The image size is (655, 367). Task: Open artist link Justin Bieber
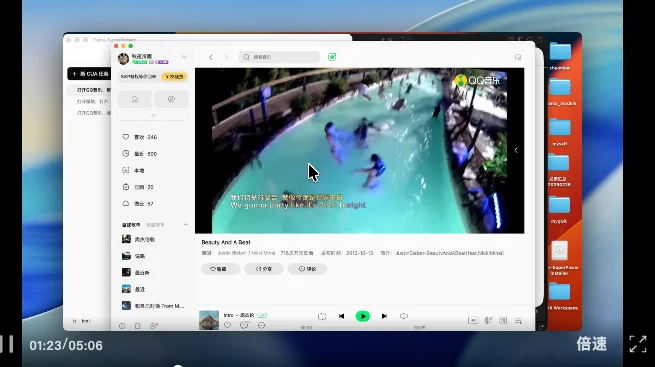tap(231, 253)
